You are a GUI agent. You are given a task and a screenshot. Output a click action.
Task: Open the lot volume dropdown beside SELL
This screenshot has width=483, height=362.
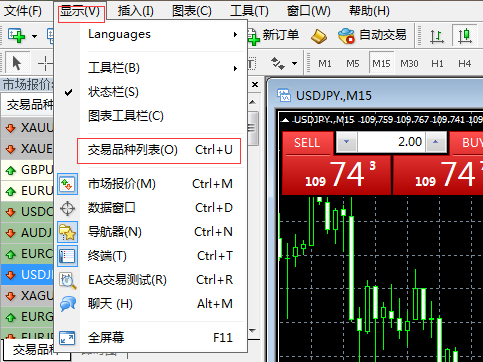(x=346, y=142)
